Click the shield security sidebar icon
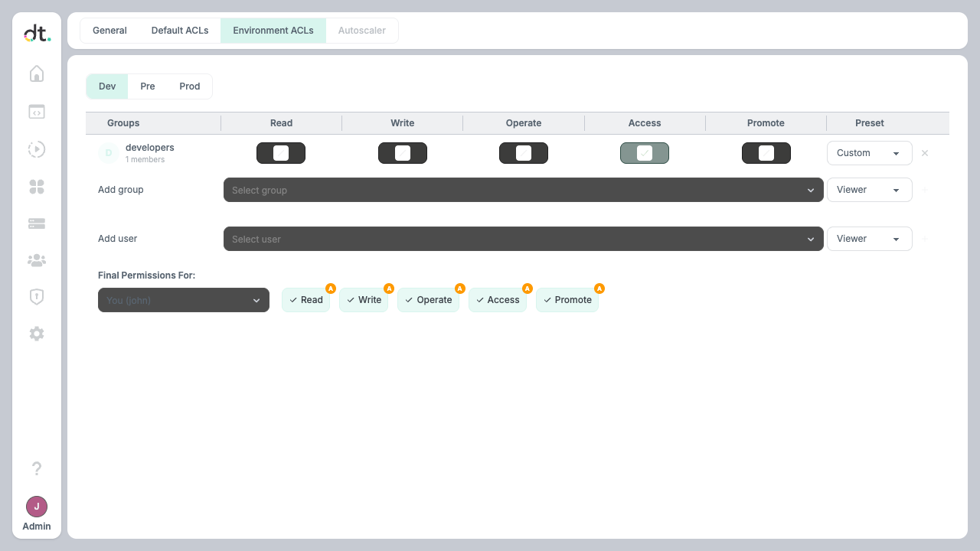Image resolution: width=980 pixels, height=551 pixels. pyautogui.click(x=37, y=297)
